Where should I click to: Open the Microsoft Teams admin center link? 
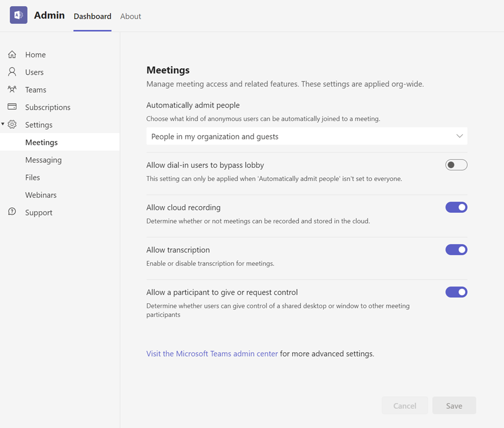[212, 353]
